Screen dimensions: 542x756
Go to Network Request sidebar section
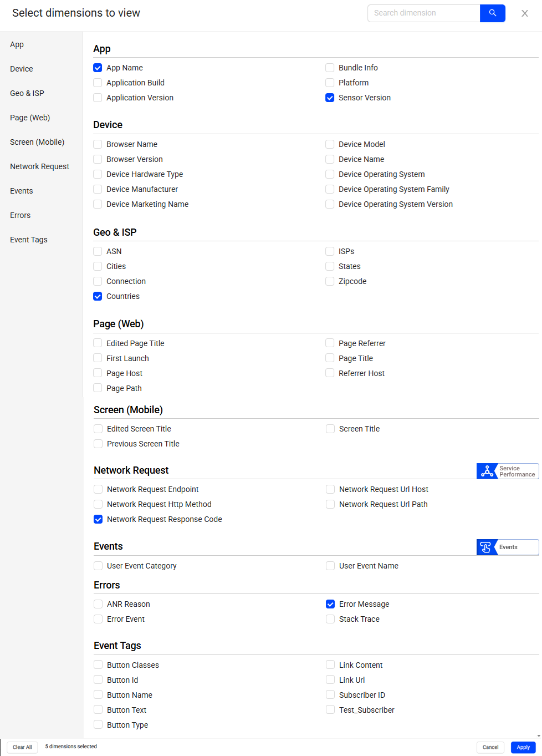click(x=39, y=166)
